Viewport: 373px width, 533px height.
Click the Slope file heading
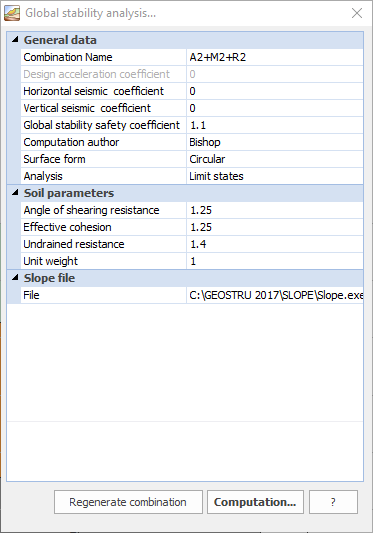[x=49, y=278]
